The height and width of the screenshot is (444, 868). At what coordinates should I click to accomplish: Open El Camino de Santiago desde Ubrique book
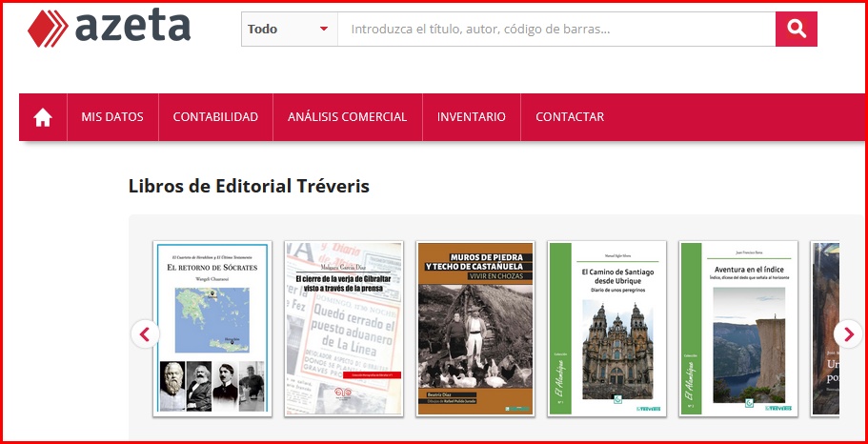point(607,329)
